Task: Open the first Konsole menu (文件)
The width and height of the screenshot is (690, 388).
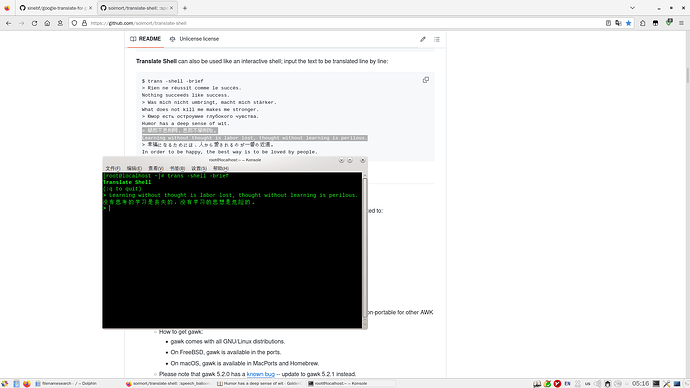Action: pyautogui.click(x=113, y=168)
